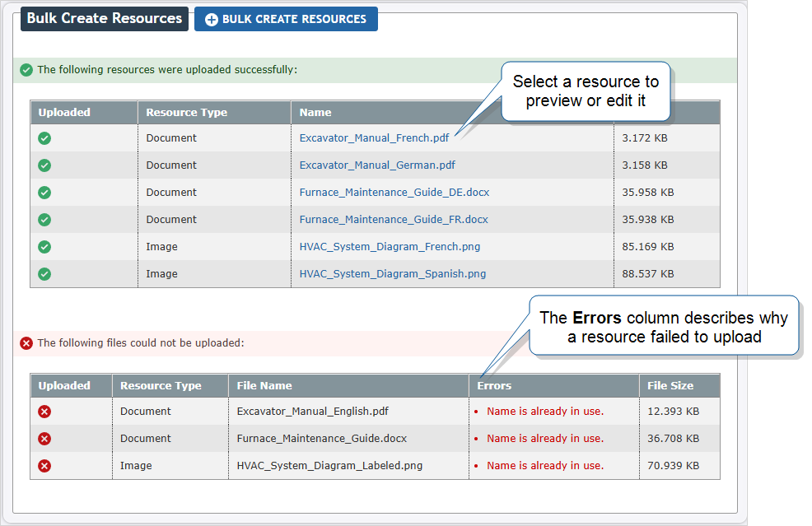
Task: Click the 70.939 KB file size
Action: click(673, 466)
